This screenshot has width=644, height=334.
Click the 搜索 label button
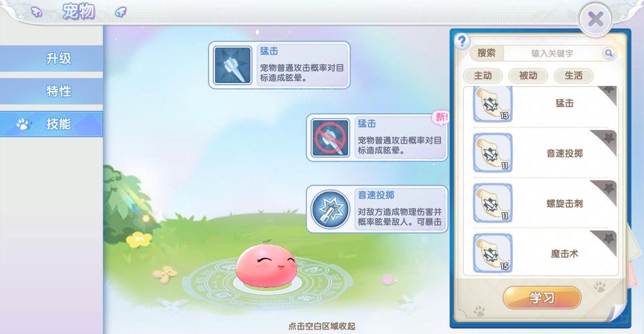point(486,53)
